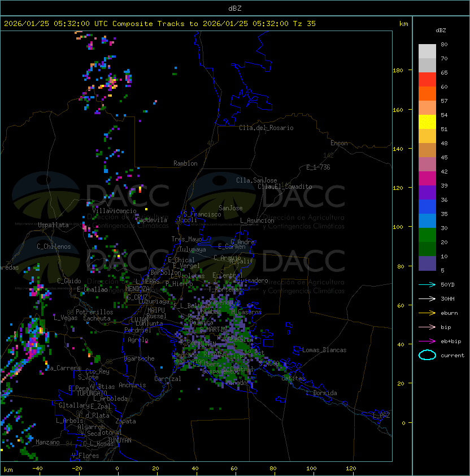Select the pink bip arrow icon
The width and height of the screenshot is (470, 476).
(427, 327)
